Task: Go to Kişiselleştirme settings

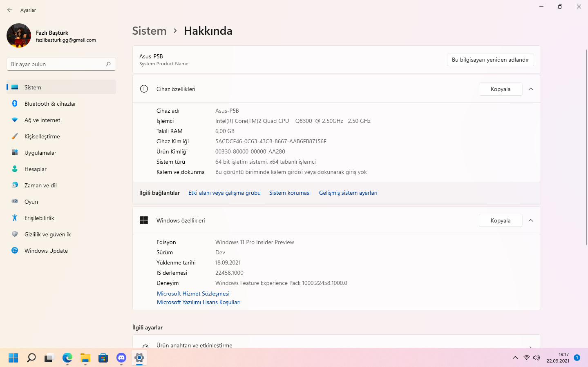Action: pos(61,136)
